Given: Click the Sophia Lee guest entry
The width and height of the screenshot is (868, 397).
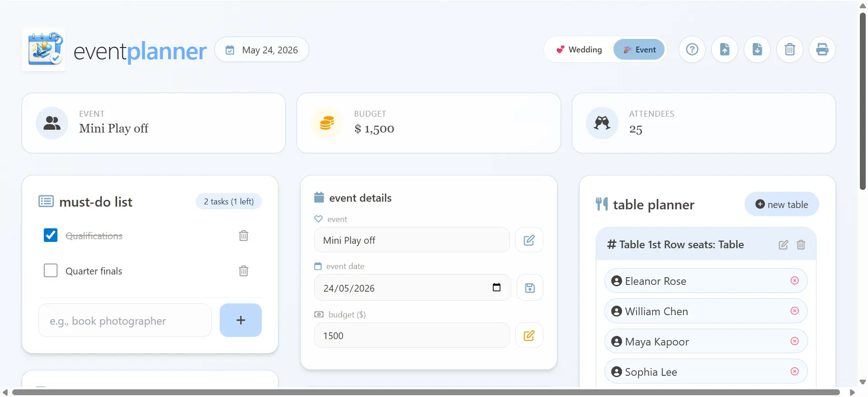Looking at the screenshot, I should pos(706,372).
